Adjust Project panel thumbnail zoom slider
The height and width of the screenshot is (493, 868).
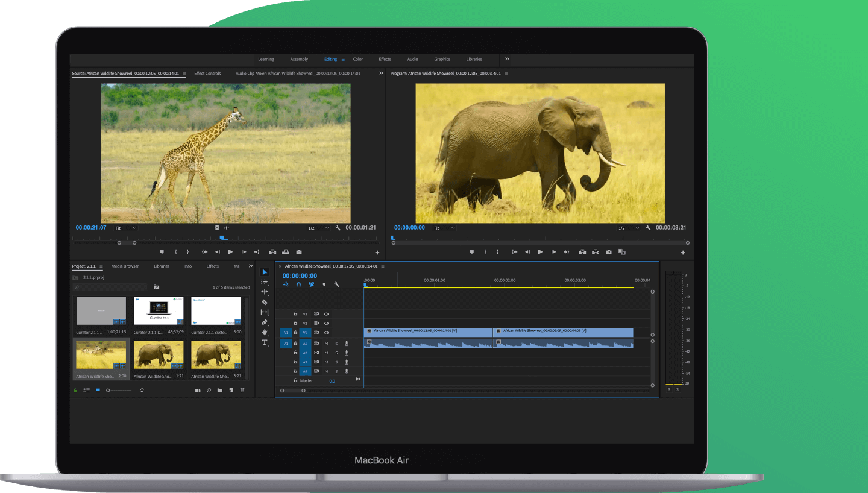click(x=119, y=391)
